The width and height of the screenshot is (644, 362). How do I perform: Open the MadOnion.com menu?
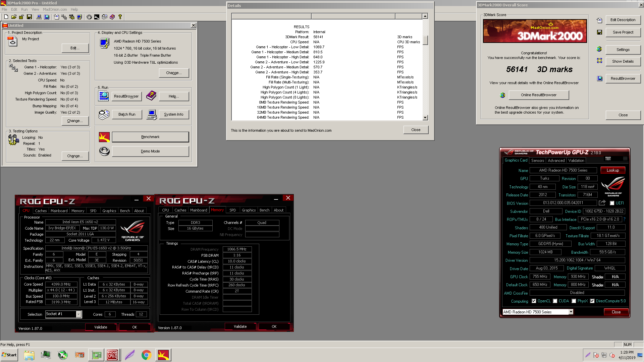tap(55, 9)
